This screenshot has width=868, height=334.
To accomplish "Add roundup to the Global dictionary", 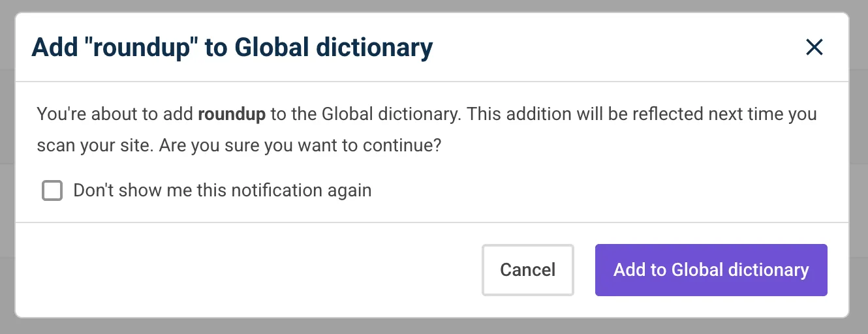I will 711,270.
